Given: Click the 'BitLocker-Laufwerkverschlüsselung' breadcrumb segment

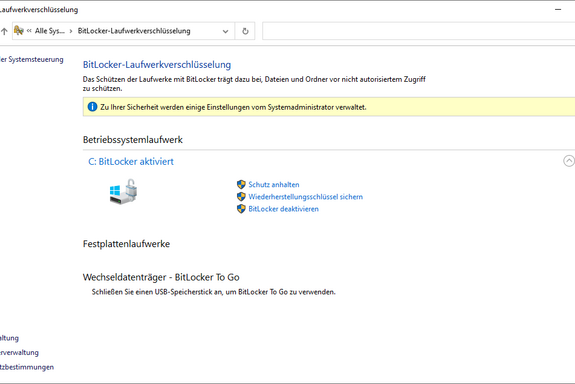Looking at the screenshot, I should (x=134, y=31).
